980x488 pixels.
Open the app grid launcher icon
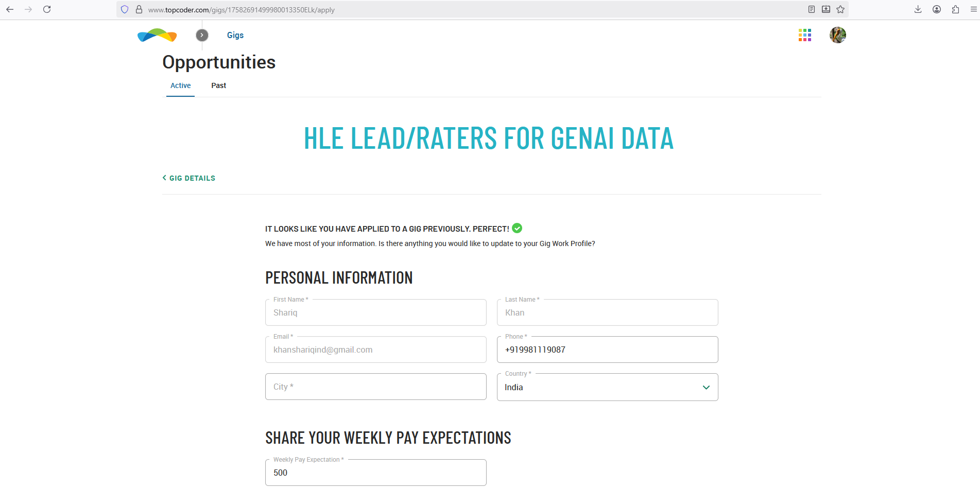(804, 35)
